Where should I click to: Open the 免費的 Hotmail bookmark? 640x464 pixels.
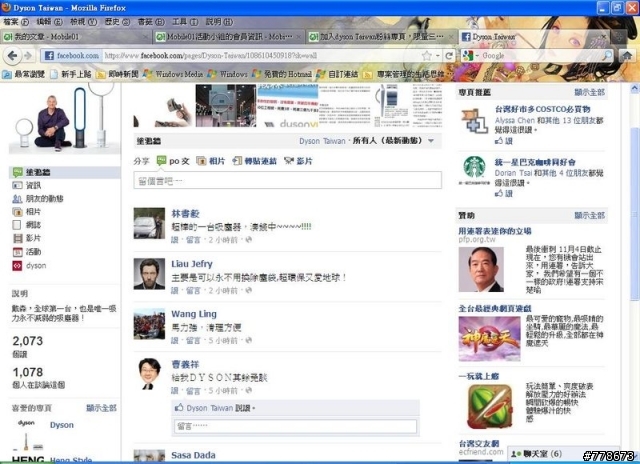282,74
